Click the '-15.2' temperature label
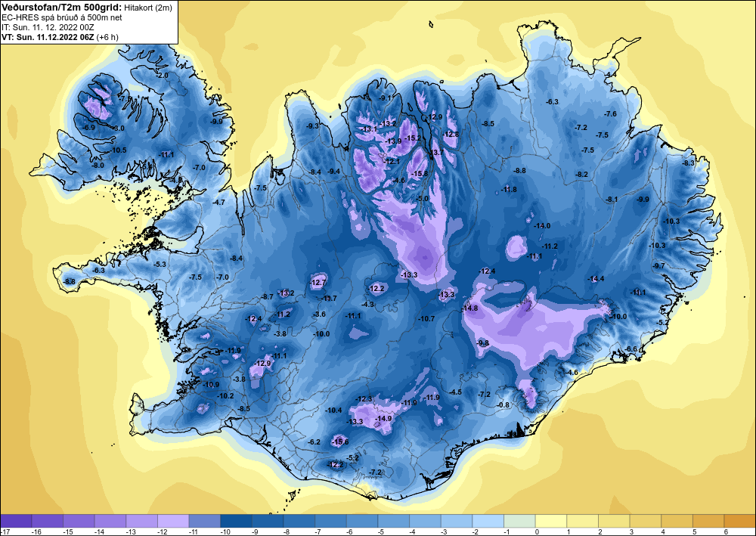756x536 pixels. coord(414,138)
